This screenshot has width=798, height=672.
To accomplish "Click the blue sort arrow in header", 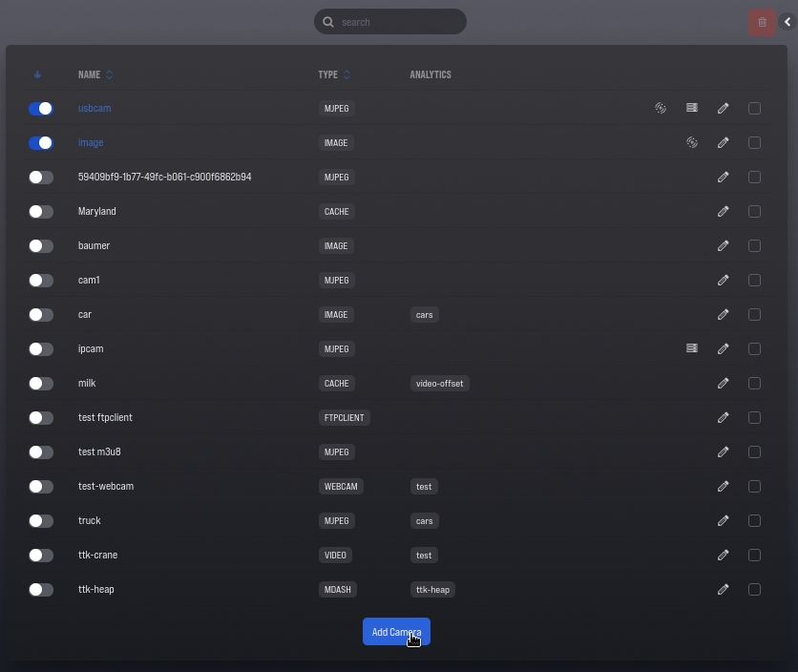I will click(38, 74).
